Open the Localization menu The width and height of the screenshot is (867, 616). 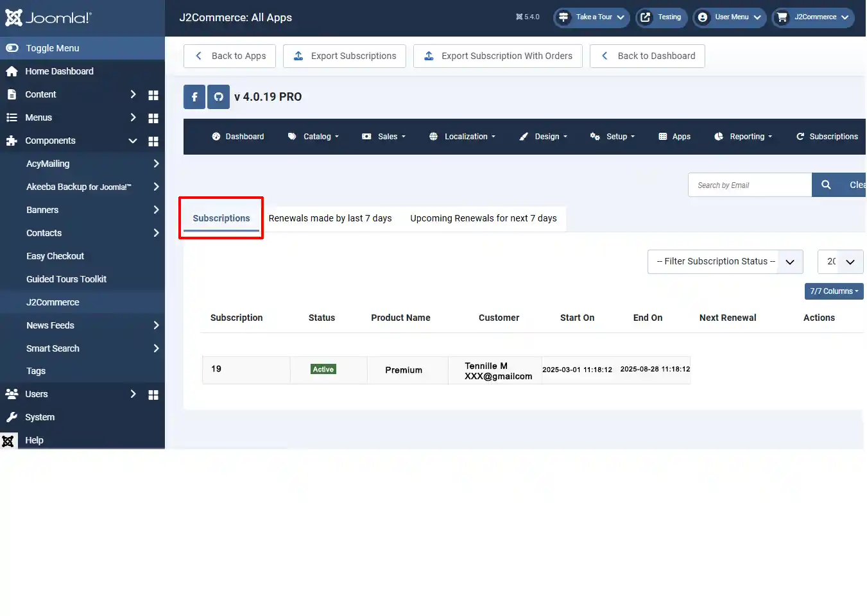(x=462, y=137)
